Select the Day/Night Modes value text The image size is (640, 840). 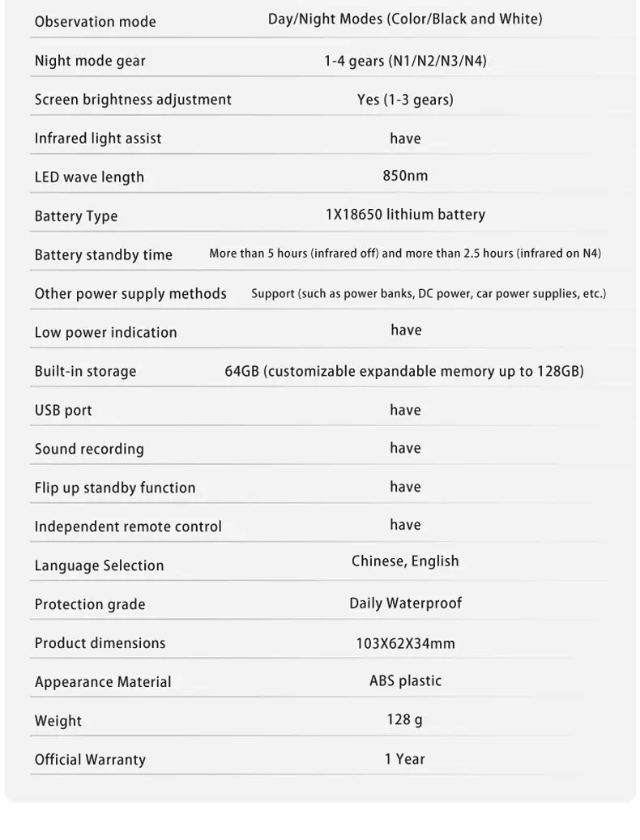405,19
